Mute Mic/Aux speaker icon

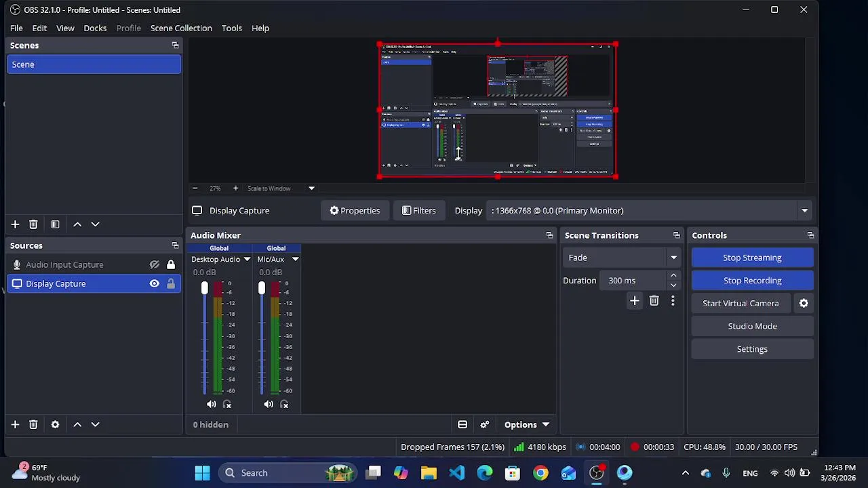coord(269,405)
